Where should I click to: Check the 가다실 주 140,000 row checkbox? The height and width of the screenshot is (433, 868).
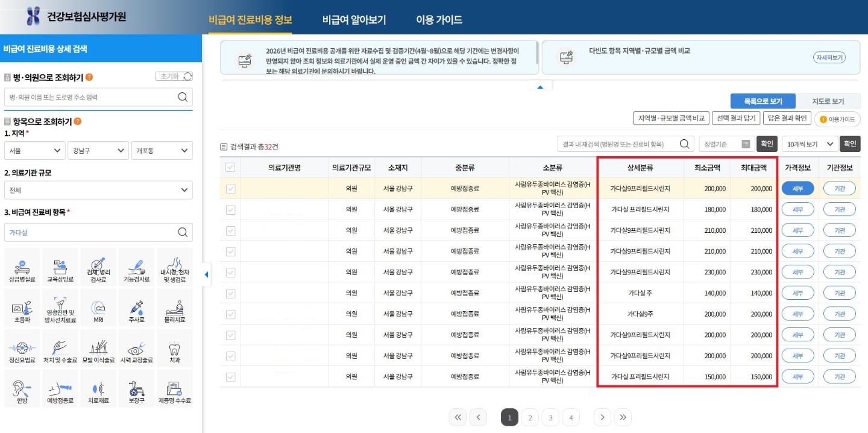coord(230,292)
